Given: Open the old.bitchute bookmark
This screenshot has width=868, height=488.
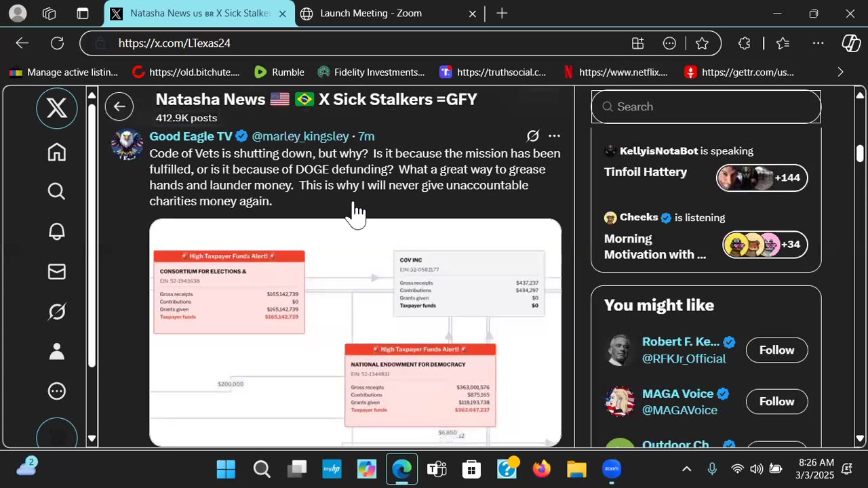Looking at the screenshot, I should [x=186, y=72].
